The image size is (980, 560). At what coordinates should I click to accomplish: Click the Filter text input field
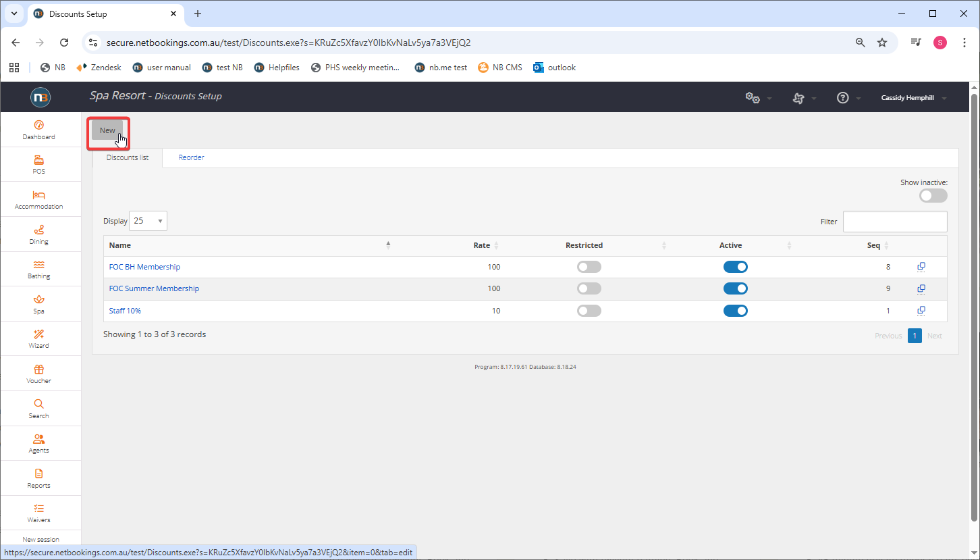[894, 222]
